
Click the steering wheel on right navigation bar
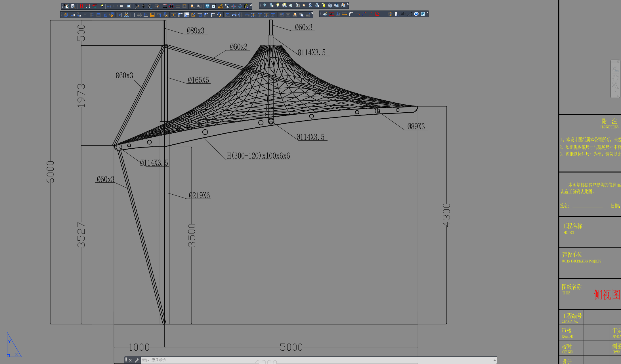(615, 69)
